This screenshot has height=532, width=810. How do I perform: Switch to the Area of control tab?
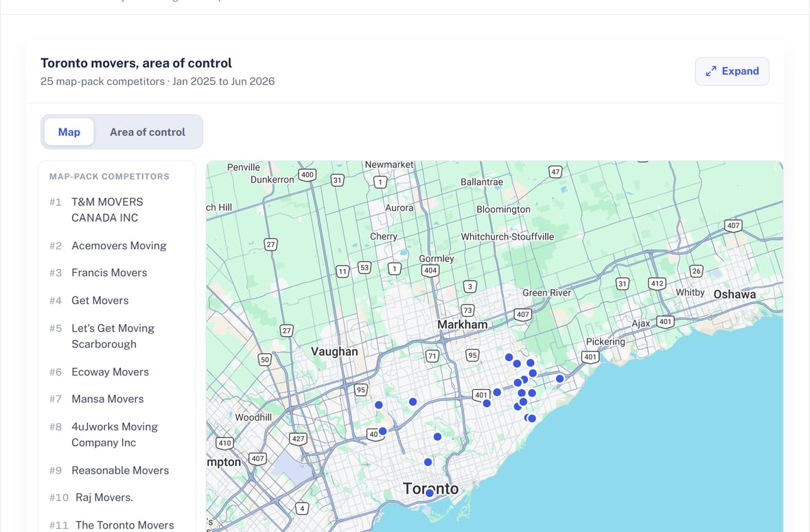(x=147, y=132)
